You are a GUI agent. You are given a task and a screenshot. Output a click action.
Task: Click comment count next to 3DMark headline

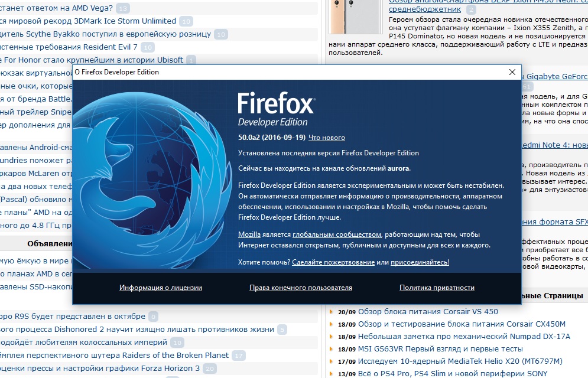(186, 21)
